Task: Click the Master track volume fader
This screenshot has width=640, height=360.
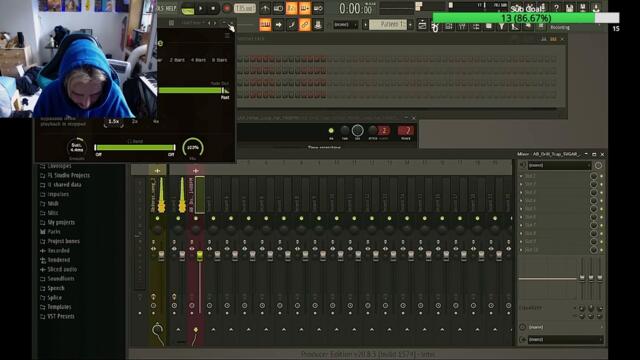Action: (x=161, y=256)
